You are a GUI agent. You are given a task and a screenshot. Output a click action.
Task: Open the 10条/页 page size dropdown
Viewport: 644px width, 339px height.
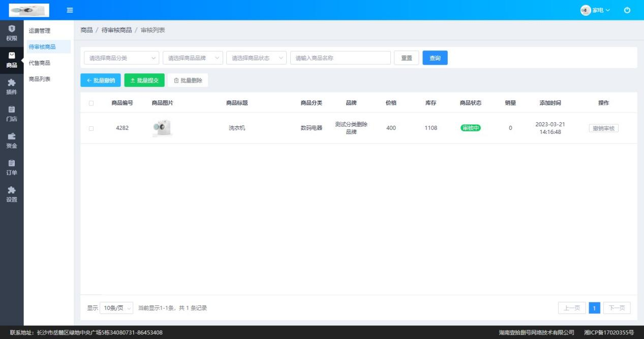click(116, 308)
